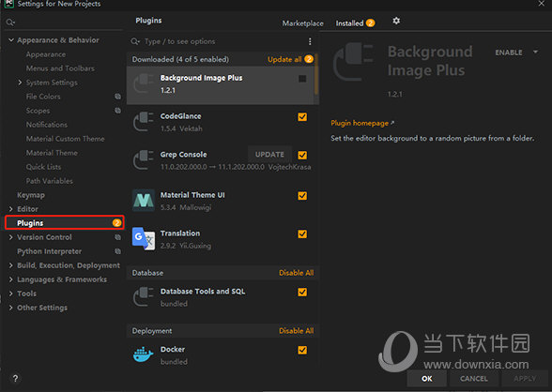The height and width of the screenshot is (392, 552).
Task: Click the Docker plugin whale icon
Action: pos(144,354)
